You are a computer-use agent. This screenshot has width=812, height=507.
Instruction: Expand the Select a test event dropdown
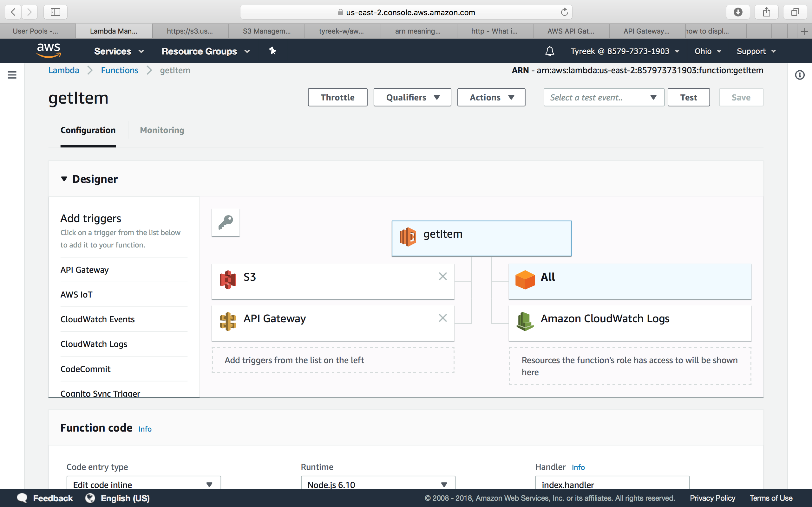603,98
